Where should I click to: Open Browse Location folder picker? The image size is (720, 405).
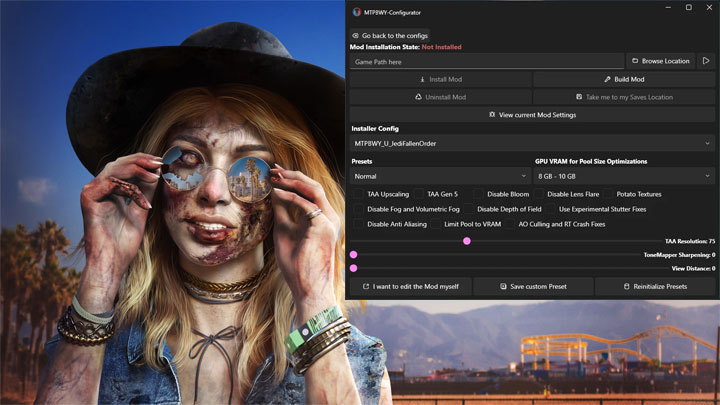[659, 61]
